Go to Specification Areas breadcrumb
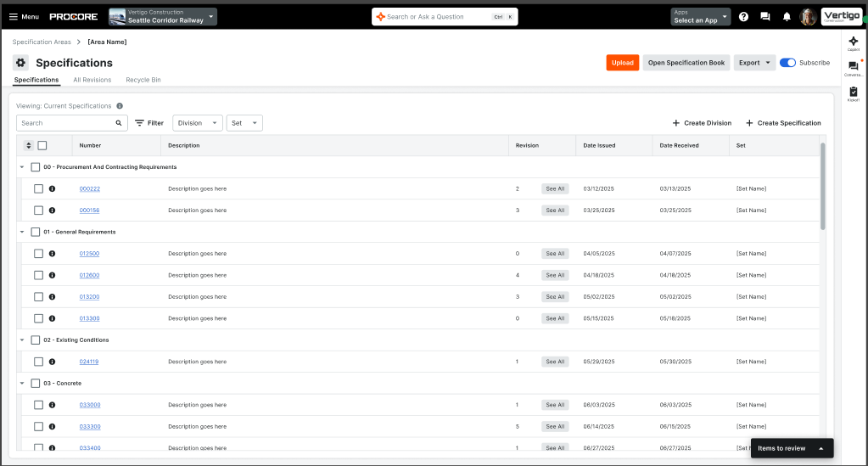The width and height of the screenshot is (868, 466). click(42, 42)
